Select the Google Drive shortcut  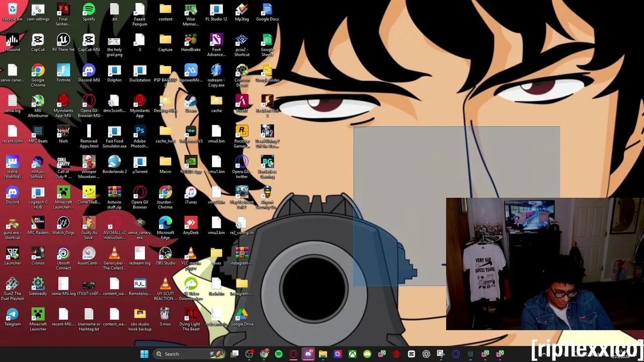242,317
